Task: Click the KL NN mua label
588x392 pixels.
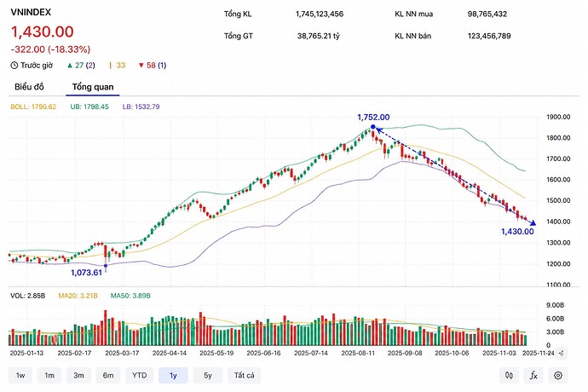Action: point(413,14)
